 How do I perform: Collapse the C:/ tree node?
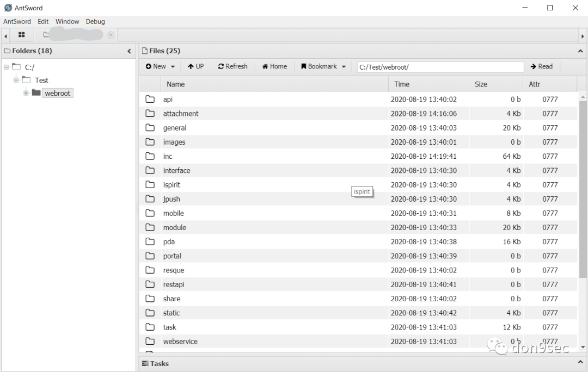tap(7, 67)
